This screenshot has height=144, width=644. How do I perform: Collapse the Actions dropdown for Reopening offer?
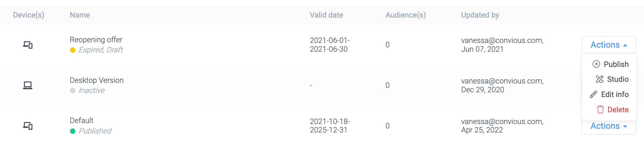[609, 45]
